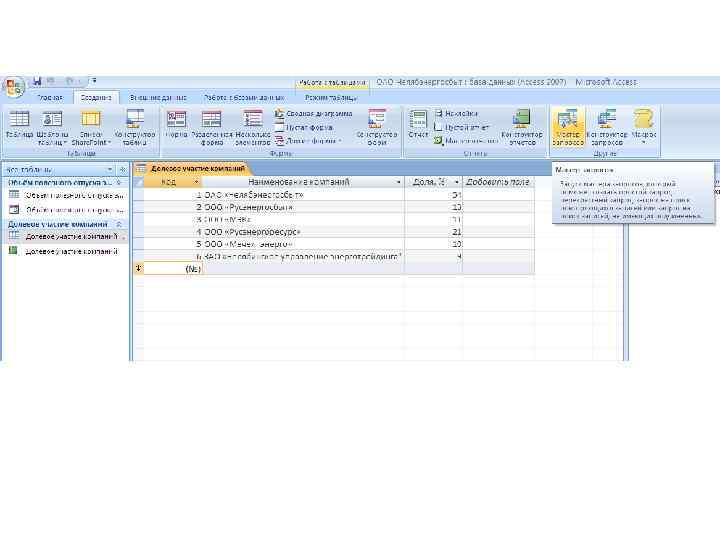Click the cell ОАО «Челябэнергосбыт»
Screen dimensions: 720x540
coord(303,195)
